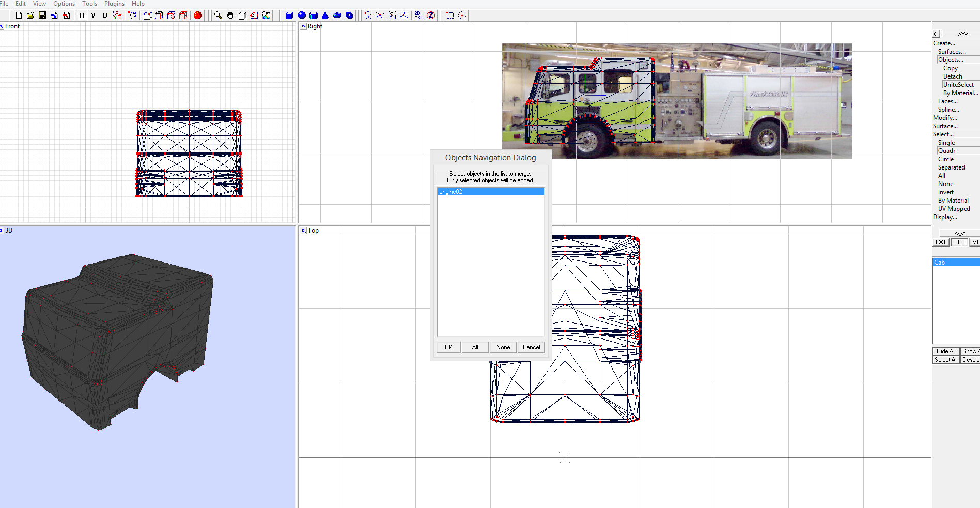Open the Plugins menu
The width and height of the screenshot is (980, 508).
point(114,4)
